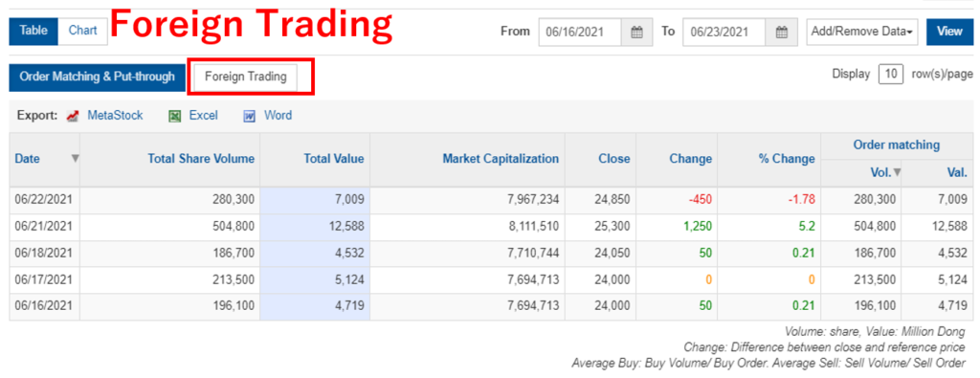Select Order Matching & Put-through tab

(97, 77)
